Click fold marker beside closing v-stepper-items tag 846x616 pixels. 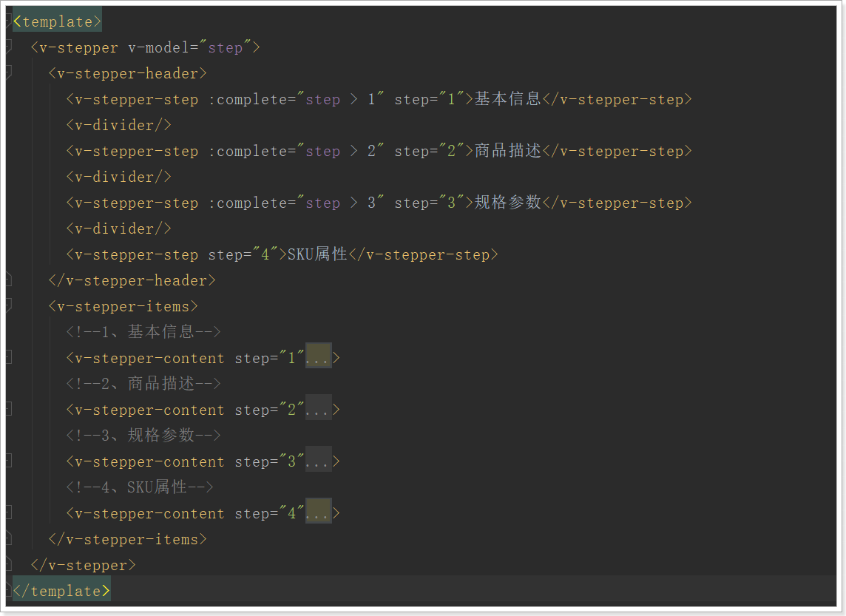(8, 539)
